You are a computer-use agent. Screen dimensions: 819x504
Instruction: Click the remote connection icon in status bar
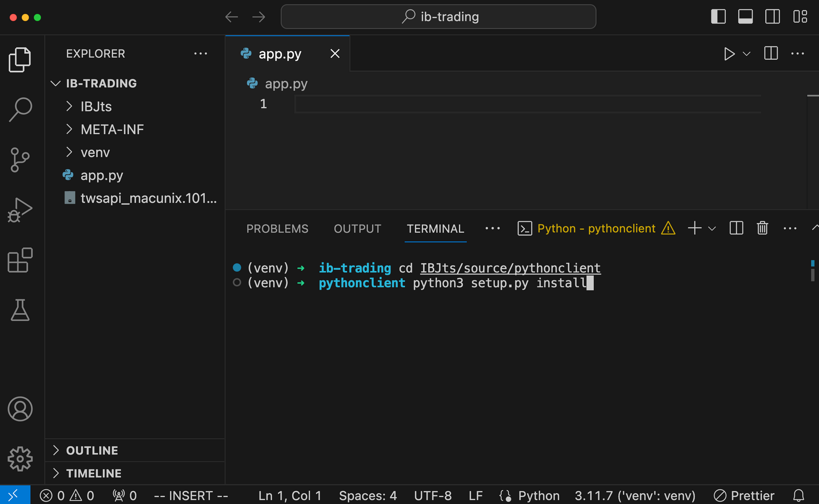coord(14,495)
